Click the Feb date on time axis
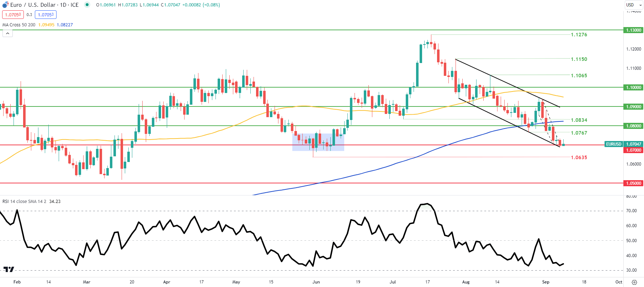Screen dimensions: 644x287 (x=17, y=282)
